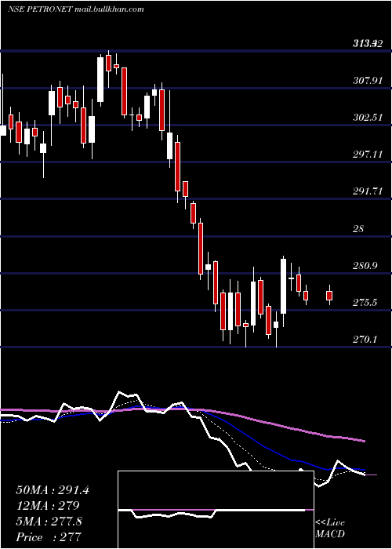Click the 270.1 price level label
Image resolution: width=392 pixels, height=549 pixels.
coord(365,339)
